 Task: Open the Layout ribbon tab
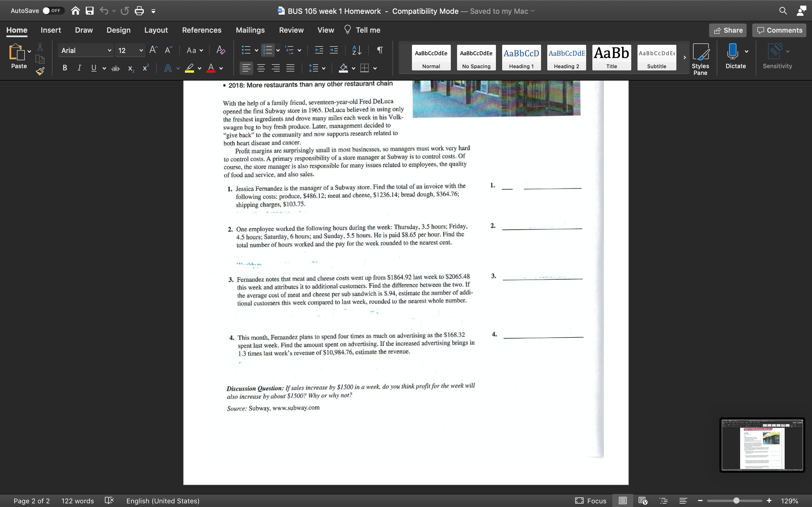pyautogui.click(x=156, y=30)
